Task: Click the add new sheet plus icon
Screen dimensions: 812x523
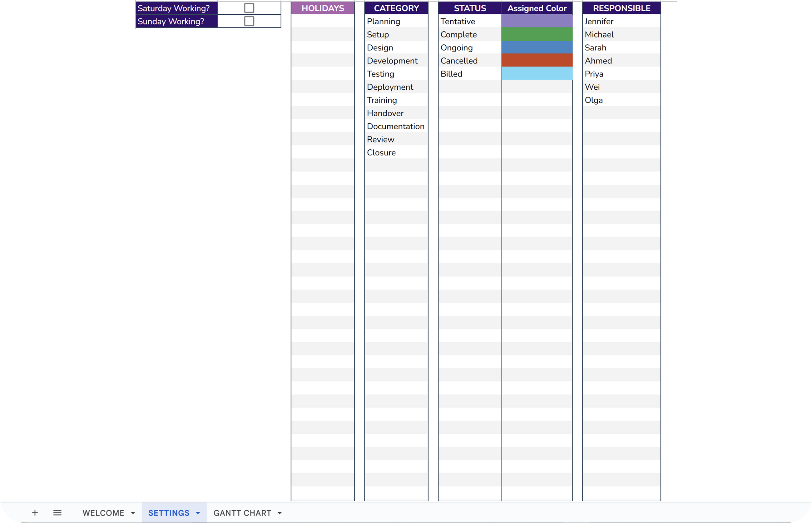Action: (35, 512)
